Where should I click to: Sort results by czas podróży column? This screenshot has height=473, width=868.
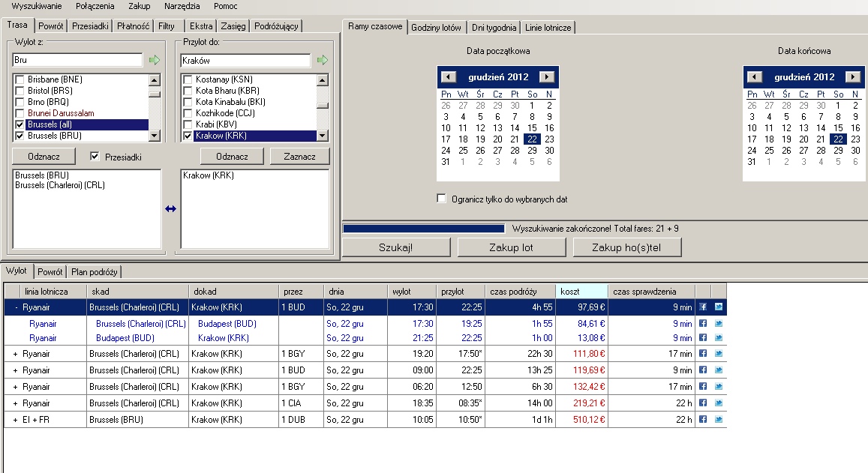click(x=521, y=291)
